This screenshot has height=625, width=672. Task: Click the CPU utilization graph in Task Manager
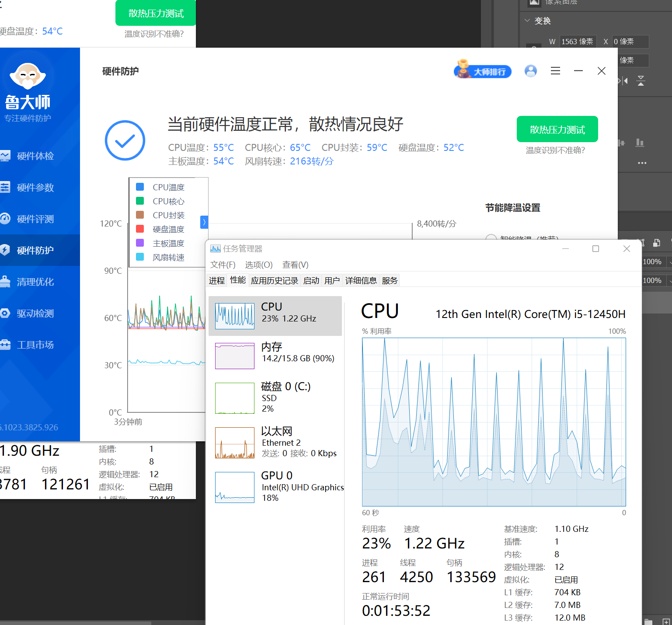coord(494,422)
